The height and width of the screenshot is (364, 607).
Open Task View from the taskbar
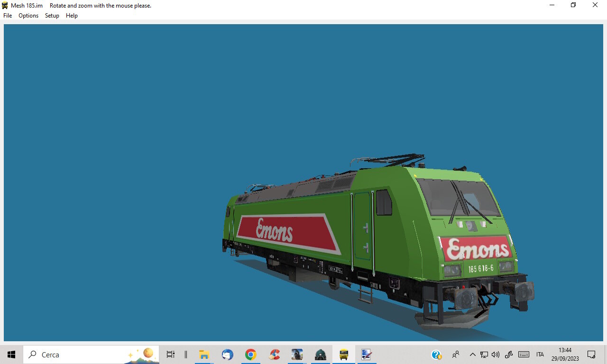[171, 355]
